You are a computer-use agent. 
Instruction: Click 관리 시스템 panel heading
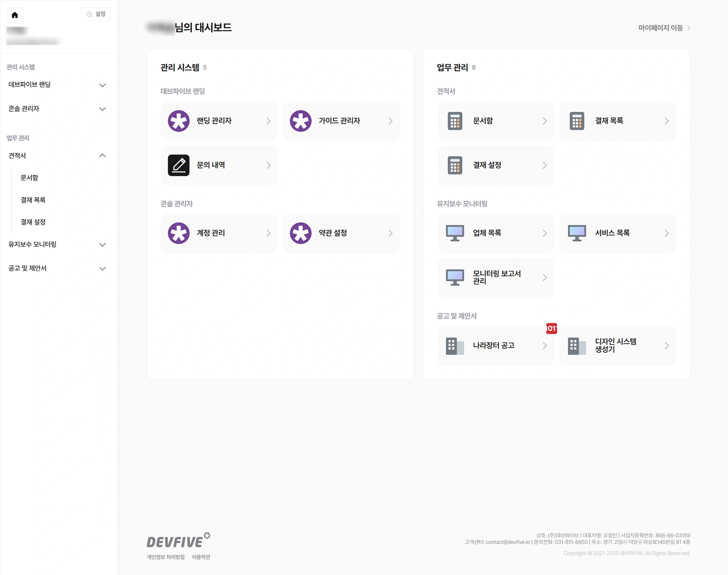click(180, 68)
